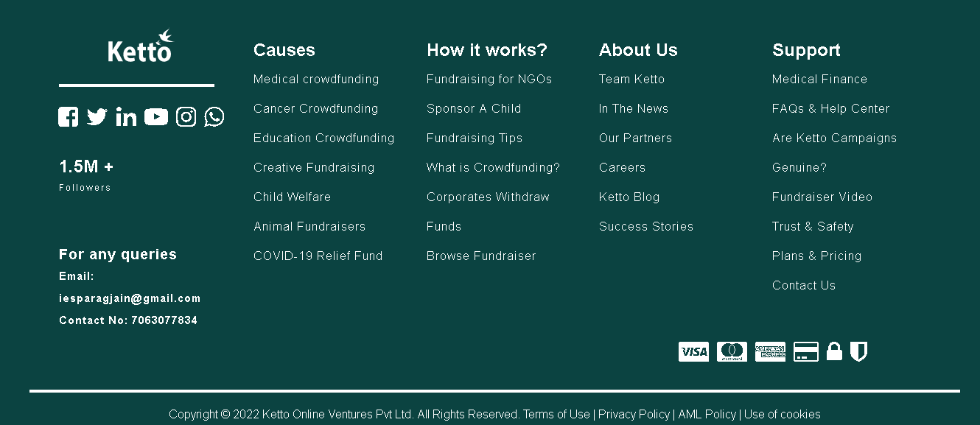This screenshot has height=425, width=980.
Task: Read the Privacy Policy
Action: pos(634,414)
